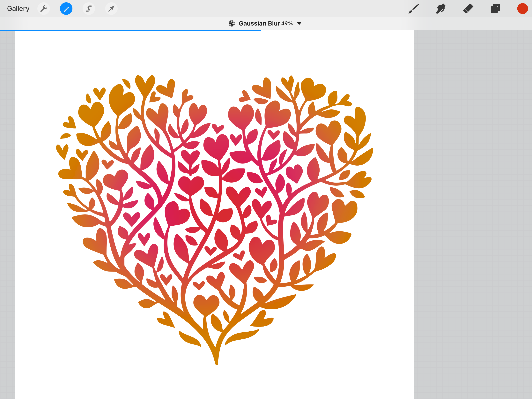Open the Layers panel
Screen dimensions: 532x399
[x=495, y=9]
